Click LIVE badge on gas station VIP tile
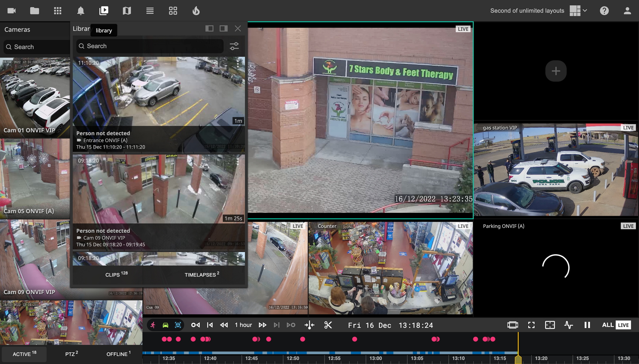The height and width of the screenshot is (364, 639). [628, 128]
